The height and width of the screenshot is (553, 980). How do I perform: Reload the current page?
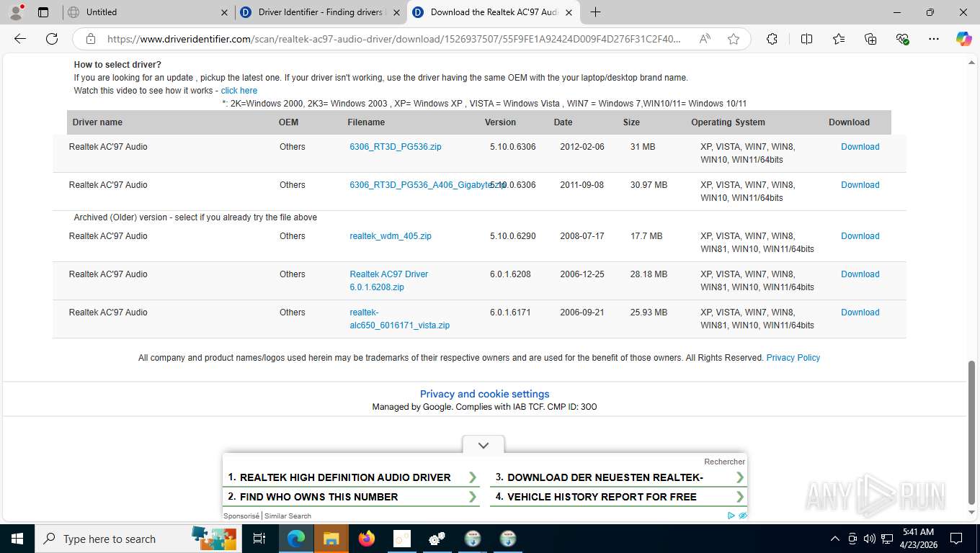(x=52, y=39)
